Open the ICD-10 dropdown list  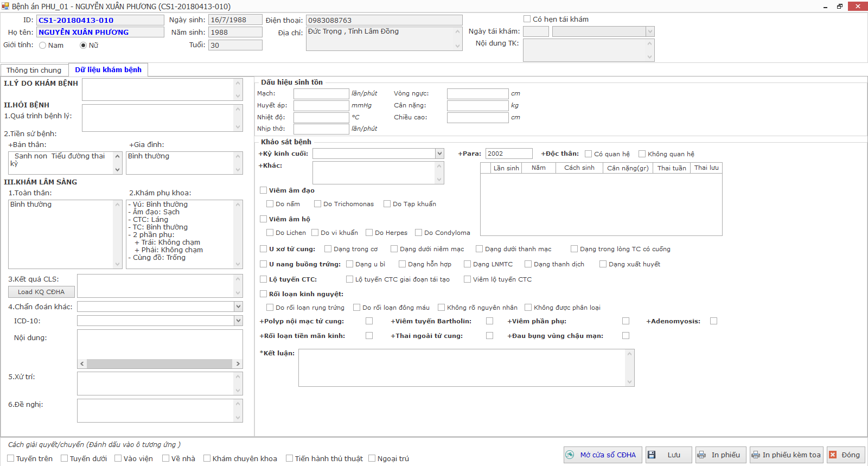238,321
